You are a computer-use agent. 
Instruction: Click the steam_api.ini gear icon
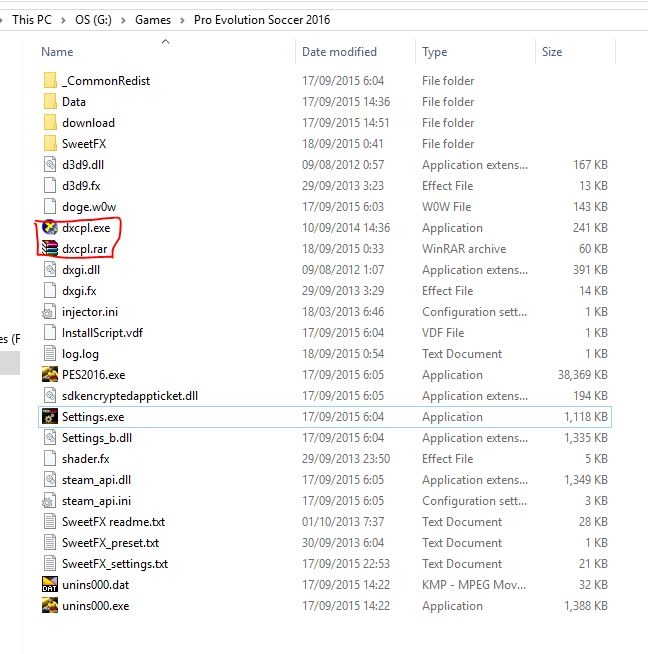pyautogui.click(x=49, y=501)
